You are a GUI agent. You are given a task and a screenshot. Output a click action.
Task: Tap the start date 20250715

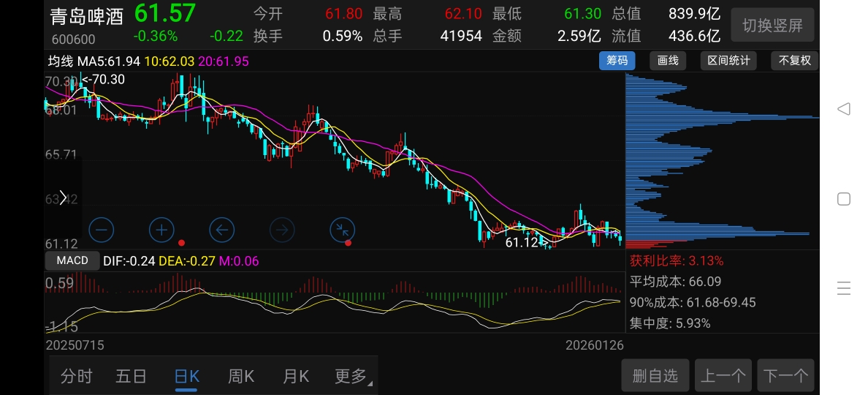pos(75,345)
